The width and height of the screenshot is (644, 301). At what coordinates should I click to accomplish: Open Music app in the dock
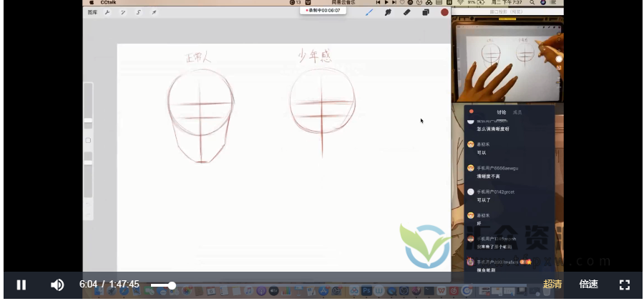(248, 291)
